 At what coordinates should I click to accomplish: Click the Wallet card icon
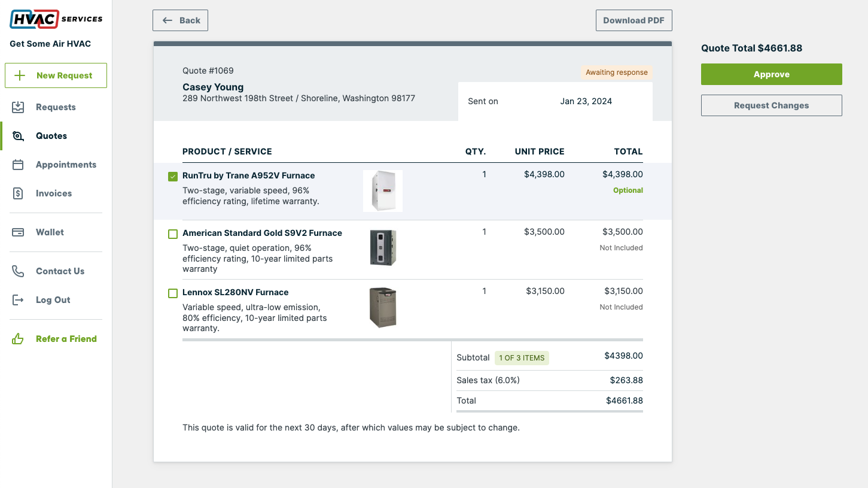[x=18, y=232]
